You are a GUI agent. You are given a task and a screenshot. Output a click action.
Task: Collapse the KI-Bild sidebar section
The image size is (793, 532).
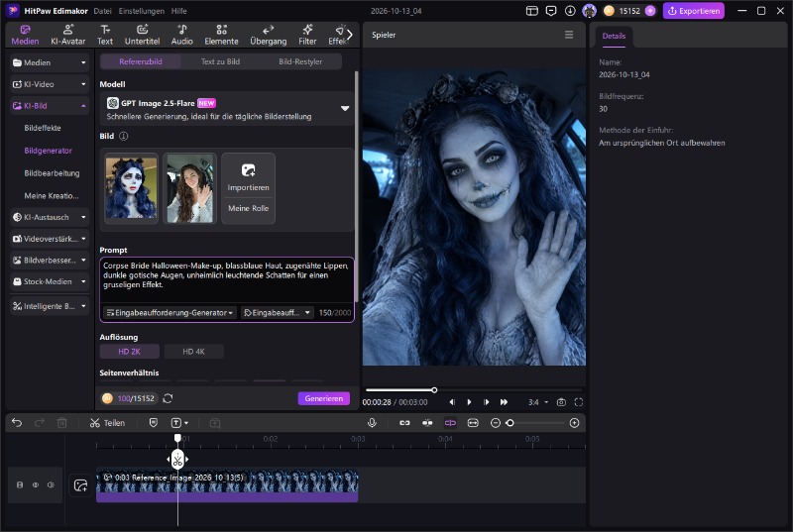pos(49,106)
